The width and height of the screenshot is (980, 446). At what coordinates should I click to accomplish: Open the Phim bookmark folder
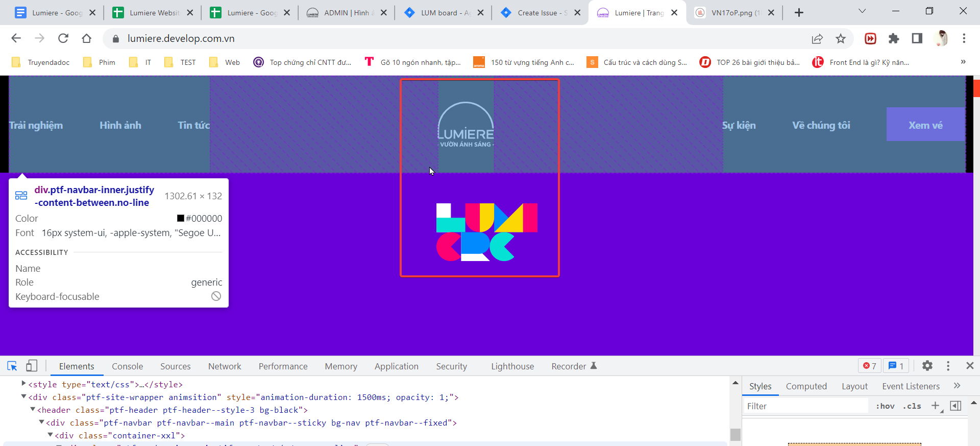point(100,62)
